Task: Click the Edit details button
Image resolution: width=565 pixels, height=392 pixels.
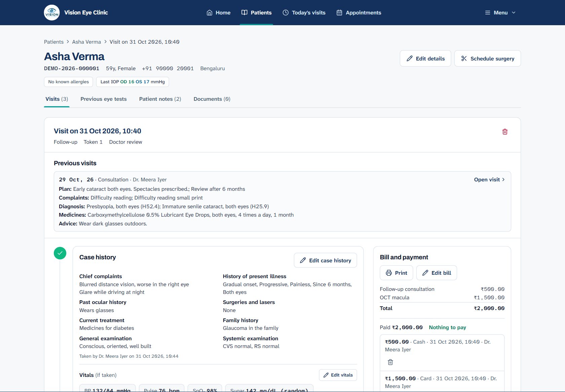Action: (425, 58)
